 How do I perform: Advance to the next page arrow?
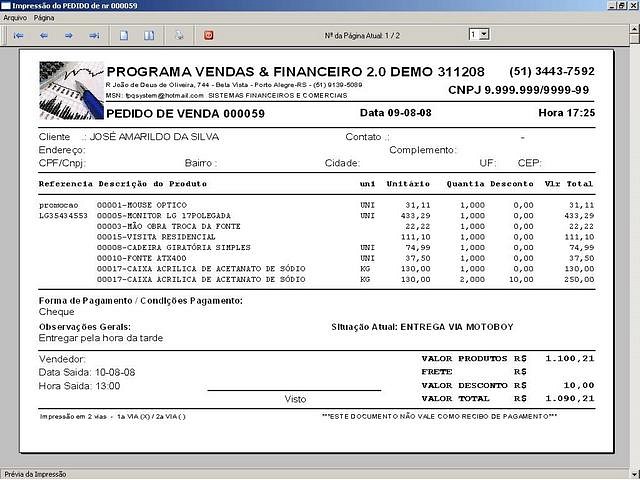point(69,35)
